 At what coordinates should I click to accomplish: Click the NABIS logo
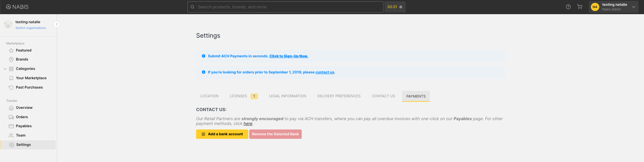coord(17,7)
